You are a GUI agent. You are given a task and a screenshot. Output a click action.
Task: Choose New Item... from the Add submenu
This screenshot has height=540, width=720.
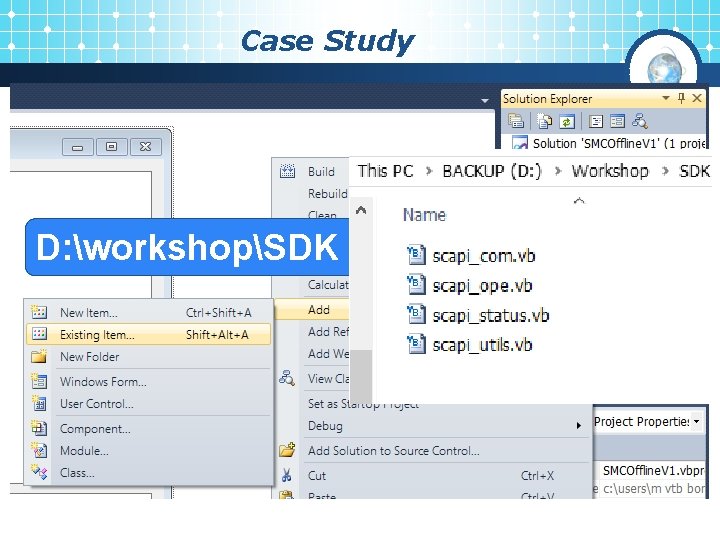click(x=148, y=313)
